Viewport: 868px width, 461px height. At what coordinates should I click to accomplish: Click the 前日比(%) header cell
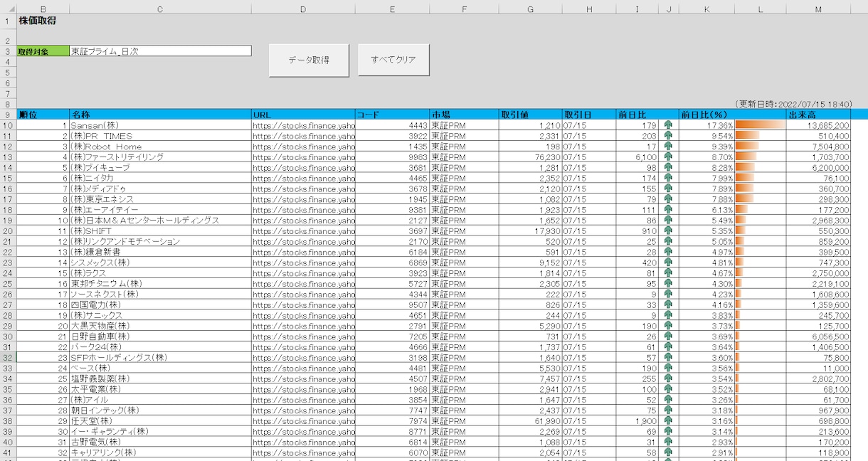(706, 115)
